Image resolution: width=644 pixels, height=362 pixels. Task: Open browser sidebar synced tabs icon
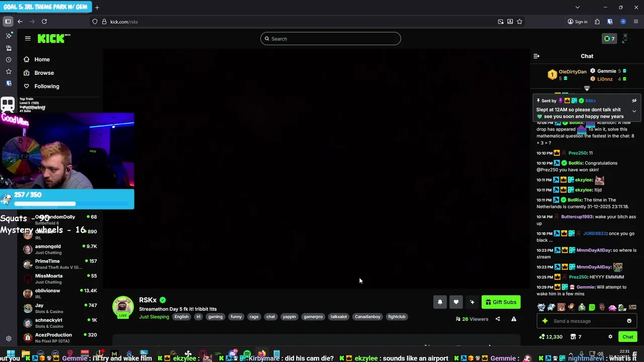[9, 48]
